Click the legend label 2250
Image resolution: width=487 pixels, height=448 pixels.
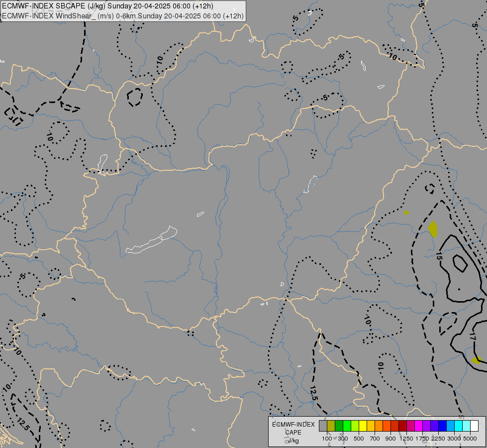point(438,439)
